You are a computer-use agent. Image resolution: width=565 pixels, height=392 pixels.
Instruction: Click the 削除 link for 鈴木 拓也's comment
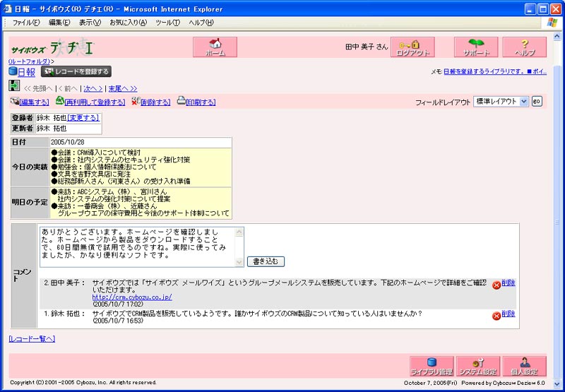coord(508,314)
